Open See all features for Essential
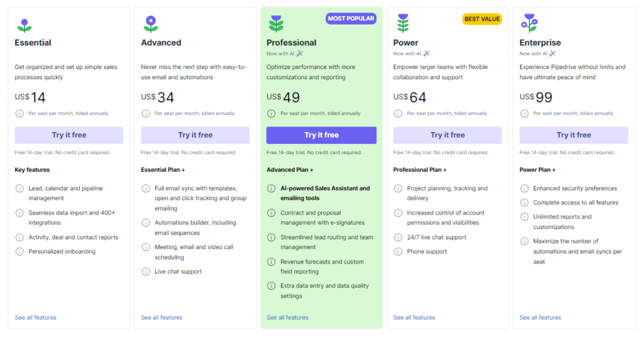The height and width of the screenshot is (344, 644). point(36,318)
